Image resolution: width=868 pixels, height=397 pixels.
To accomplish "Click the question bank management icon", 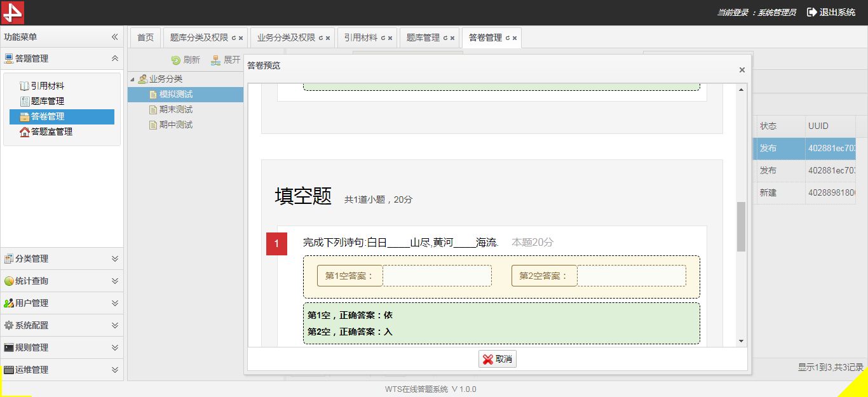I will (24, 102).
